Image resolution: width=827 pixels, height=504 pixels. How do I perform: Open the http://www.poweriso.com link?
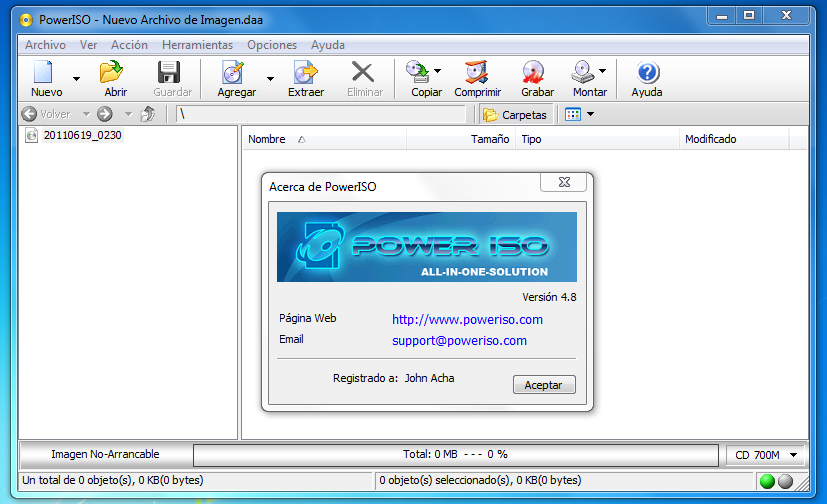[x=467, y=319]
